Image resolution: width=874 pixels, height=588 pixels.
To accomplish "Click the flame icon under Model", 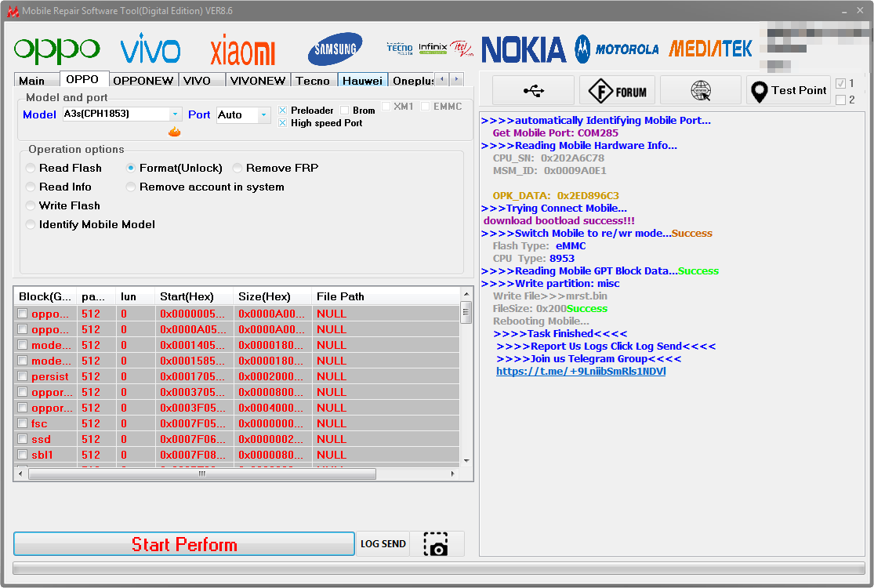I will (175, 132).
